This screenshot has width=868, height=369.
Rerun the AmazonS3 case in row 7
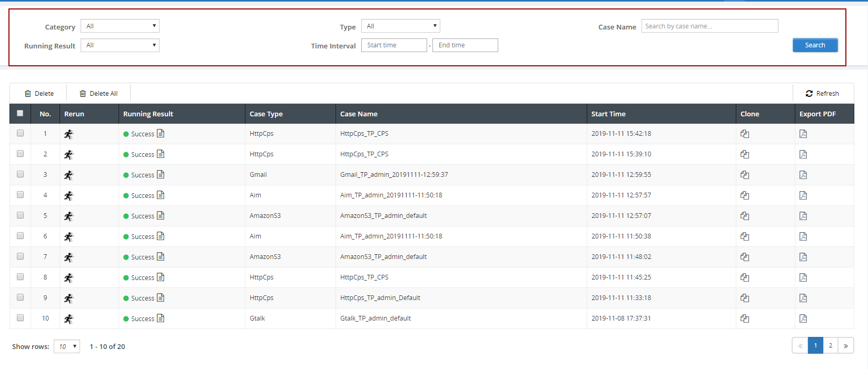click(69, 257)
